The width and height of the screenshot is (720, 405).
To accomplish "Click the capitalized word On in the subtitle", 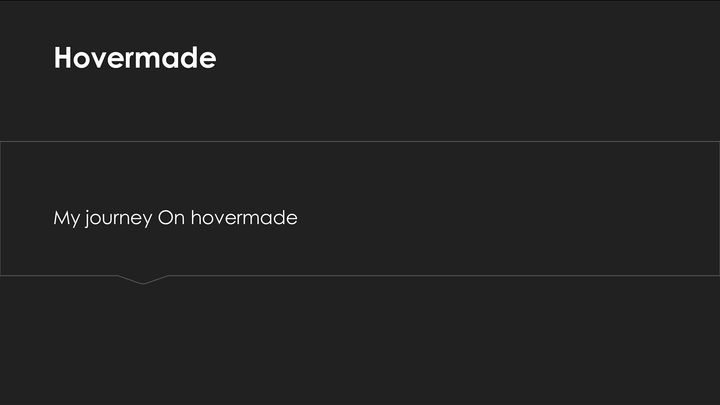I will [x=171, y=218].
